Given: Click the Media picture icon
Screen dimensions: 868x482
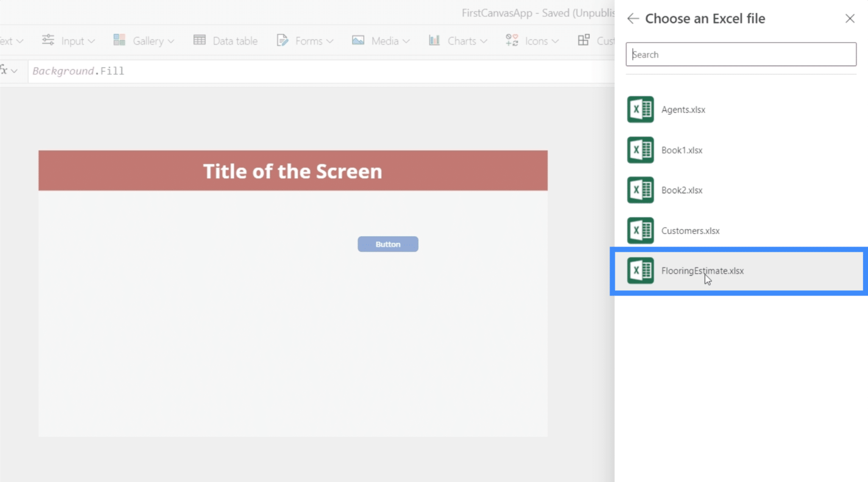Looking at the screenshot, I should coord(358,40).
